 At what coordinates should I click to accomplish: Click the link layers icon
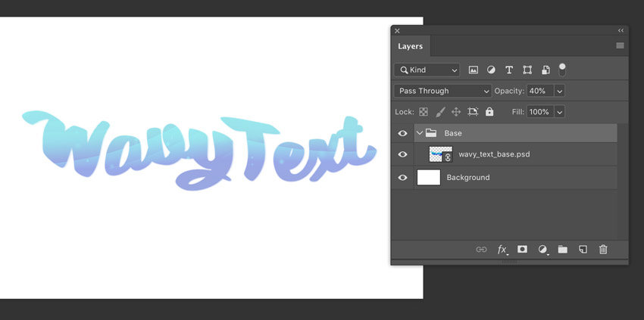tap(481, 250)
